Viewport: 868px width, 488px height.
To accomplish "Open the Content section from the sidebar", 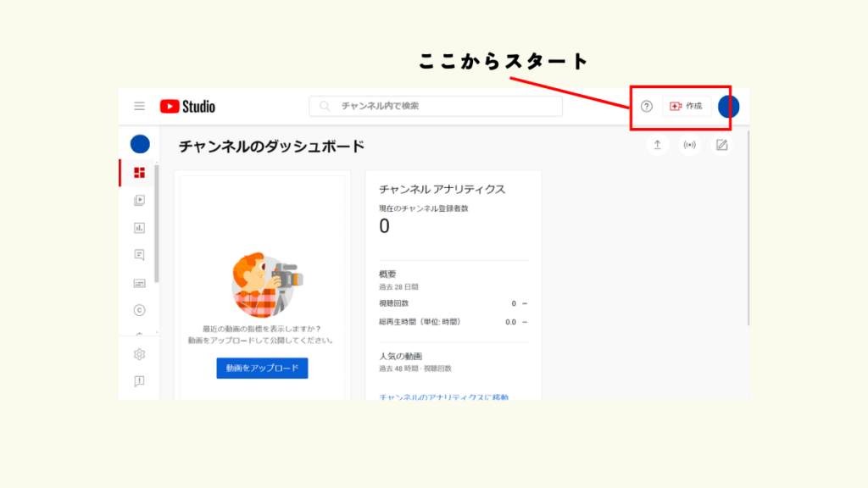I will [x=140, y=201].
